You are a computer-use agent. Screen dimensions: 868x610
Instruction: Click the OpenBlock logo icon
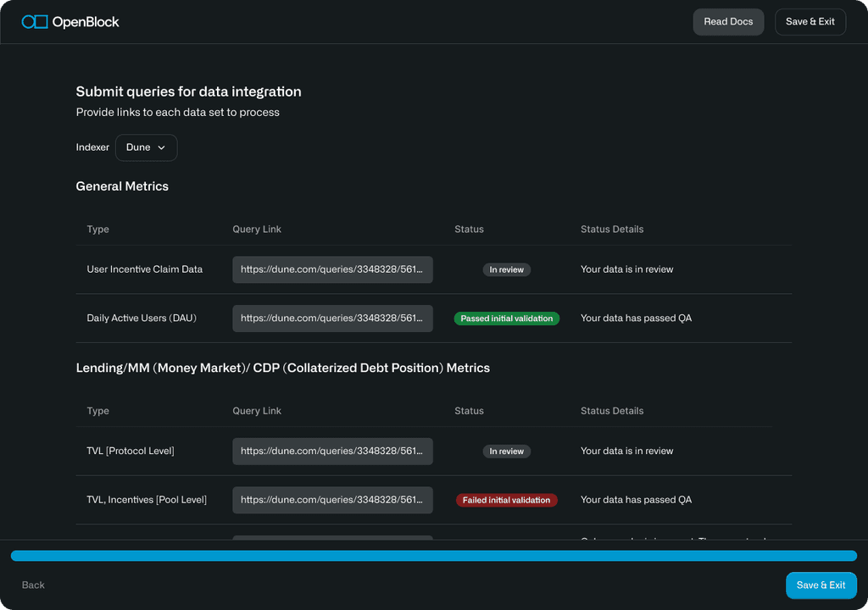(34, 21)
